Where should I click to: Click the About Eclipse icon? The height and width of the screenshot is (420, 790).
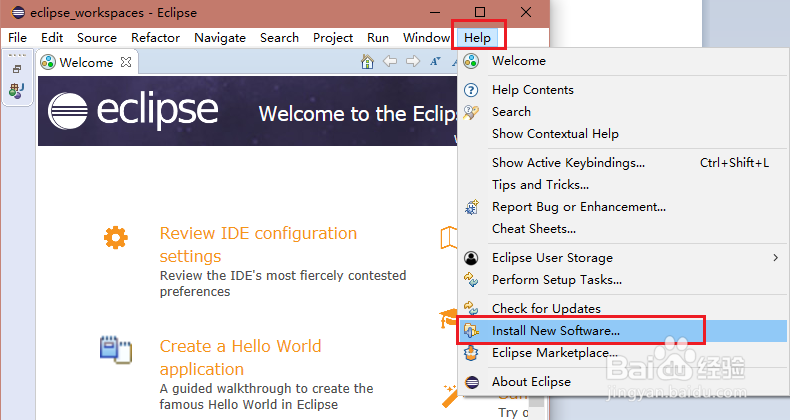click(472, 382)
